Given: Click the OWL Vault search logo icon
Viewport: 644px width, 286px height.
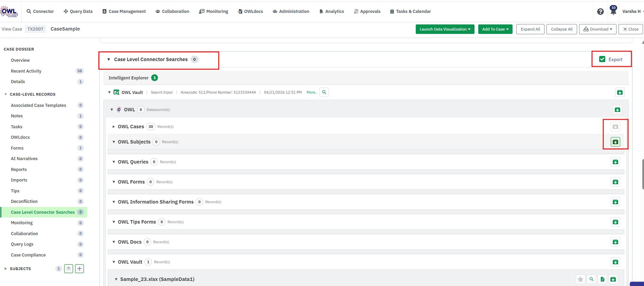Looking at the screenshot, I should (x=116, y=92).
